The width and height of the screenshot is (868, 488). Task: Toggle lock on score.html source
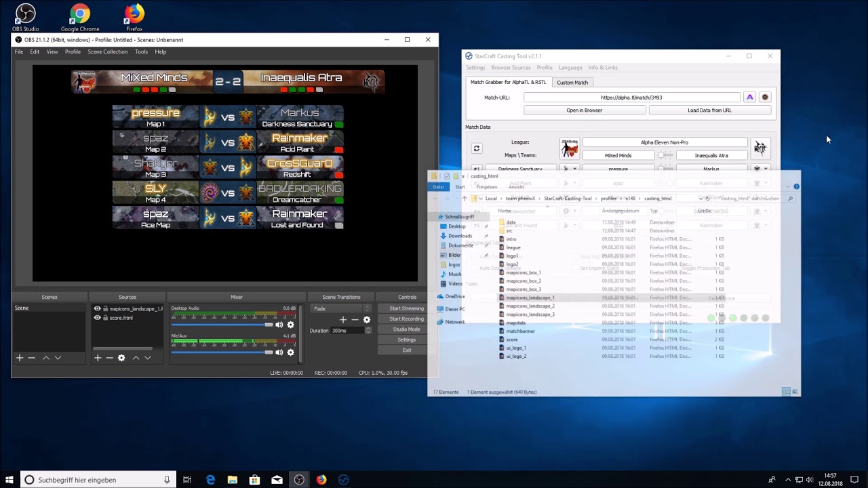click(106, 318)
